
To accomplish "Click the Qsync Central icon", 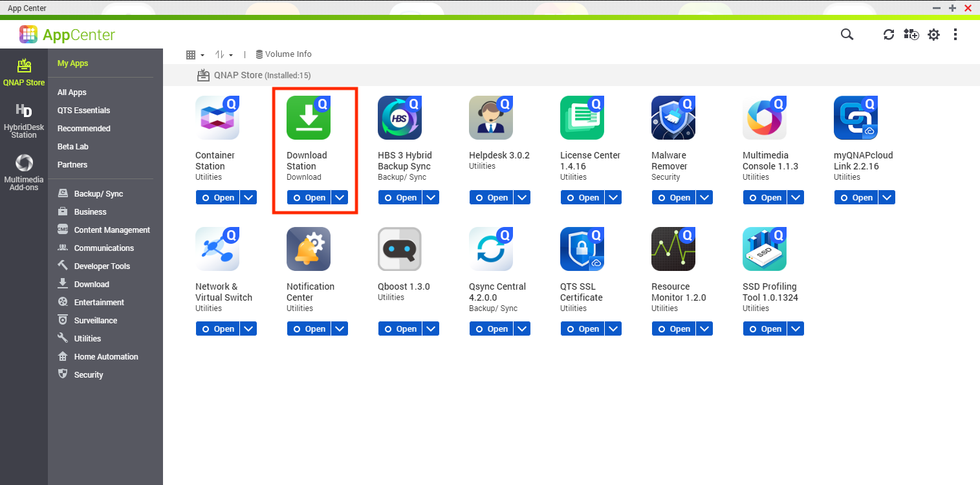I will 491,249.
